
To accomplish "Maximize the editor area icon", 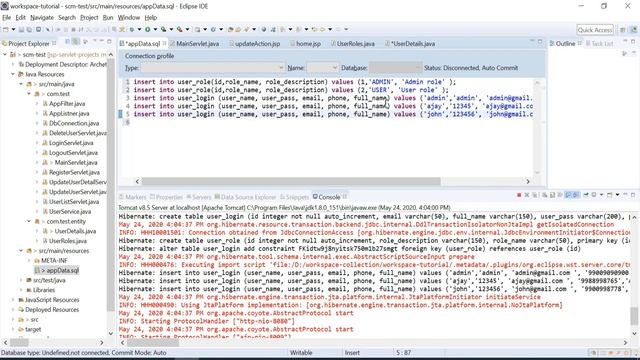I will (x=540, y=42).
